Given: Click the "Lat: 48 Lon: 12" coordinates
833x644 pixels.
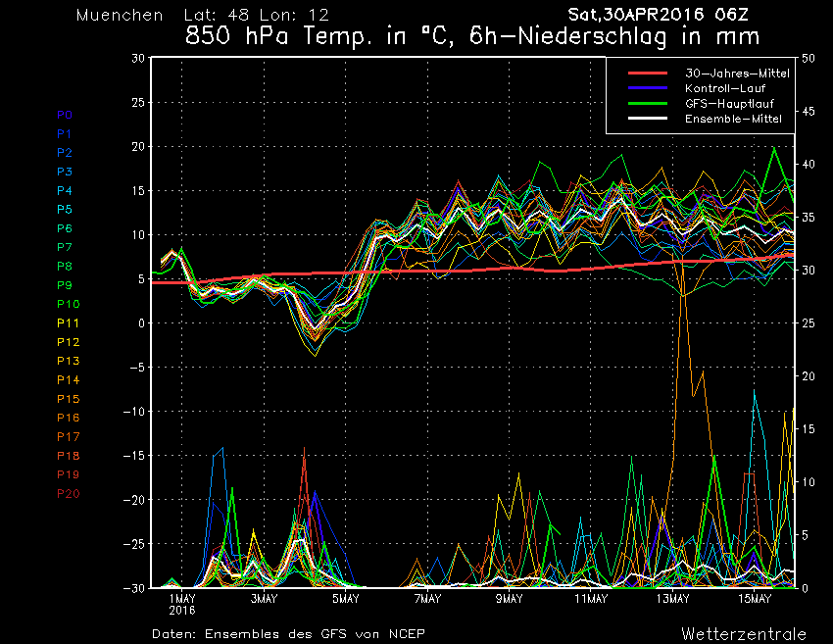Looking at the screenshot, I should point(257,15).
